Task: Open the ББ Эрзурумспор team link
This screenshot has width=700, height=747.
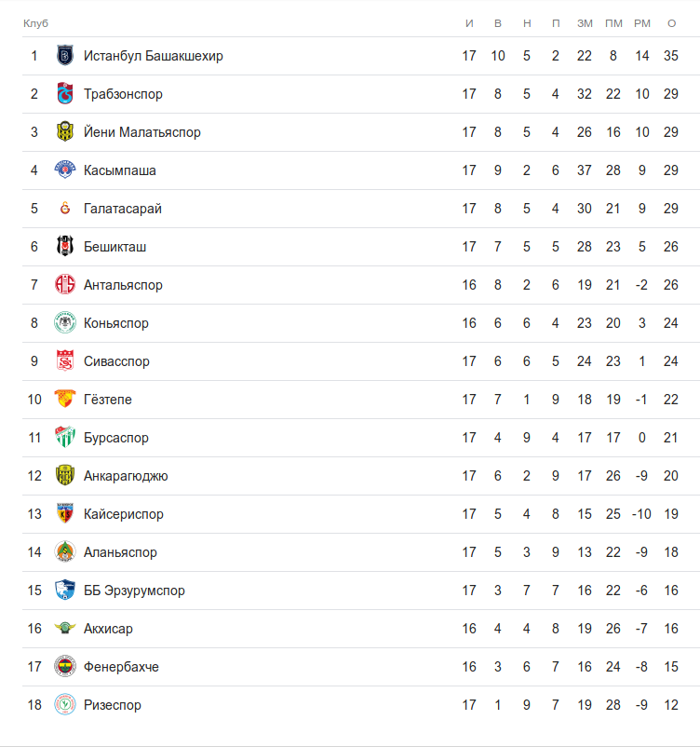Action: 134,591
